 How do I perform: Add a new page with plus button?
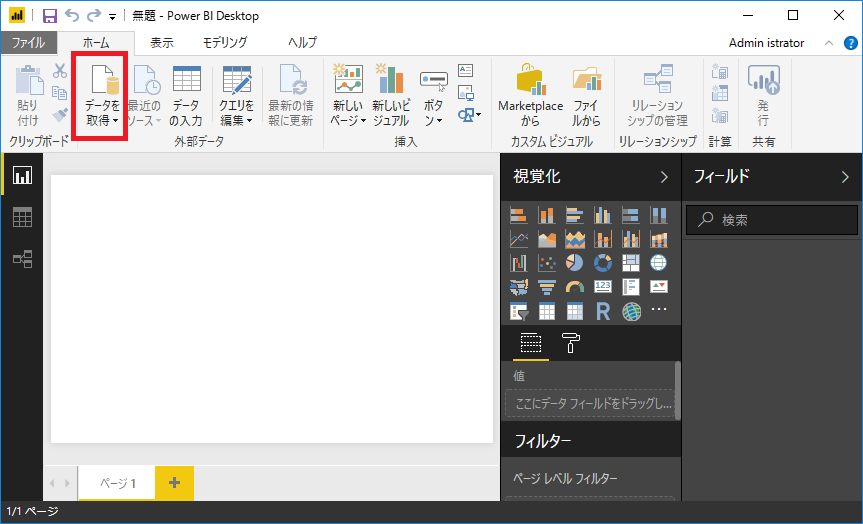[174, 483]
